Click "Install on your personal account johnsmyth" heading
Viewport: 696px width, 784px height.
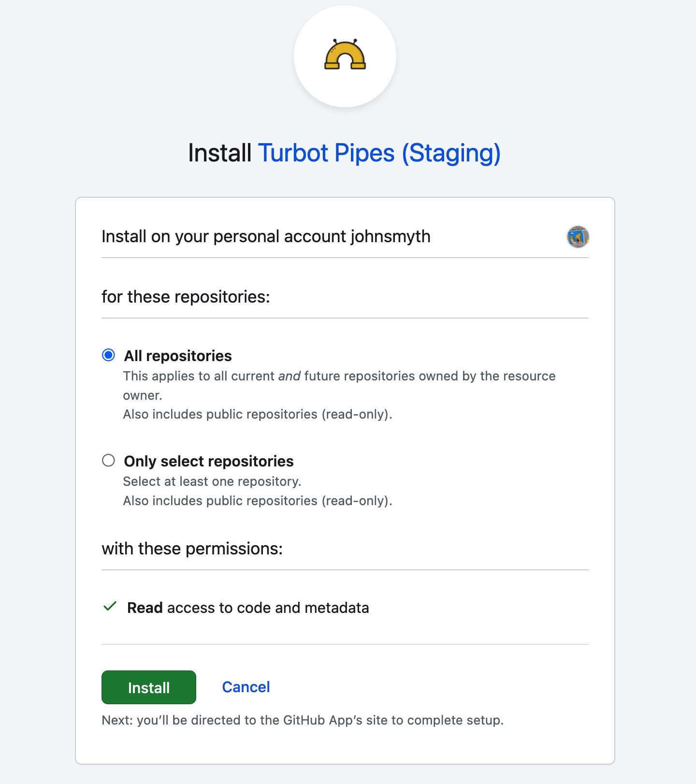(x=266, y=237)
